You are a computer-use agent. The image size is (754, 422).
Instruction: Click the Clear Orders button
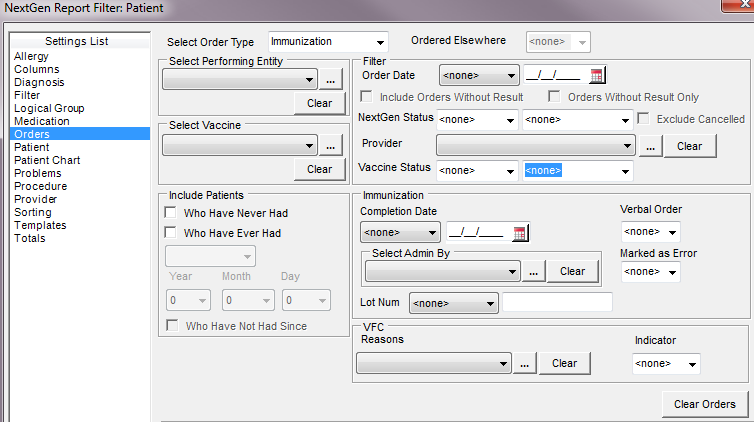pos(704,404)
